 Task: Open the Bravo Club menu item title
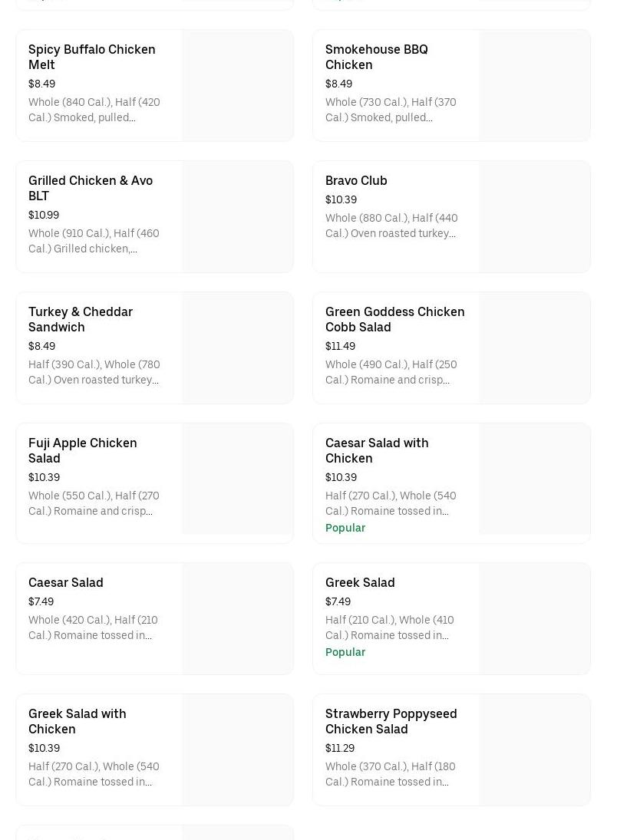[x=356, y=180]
